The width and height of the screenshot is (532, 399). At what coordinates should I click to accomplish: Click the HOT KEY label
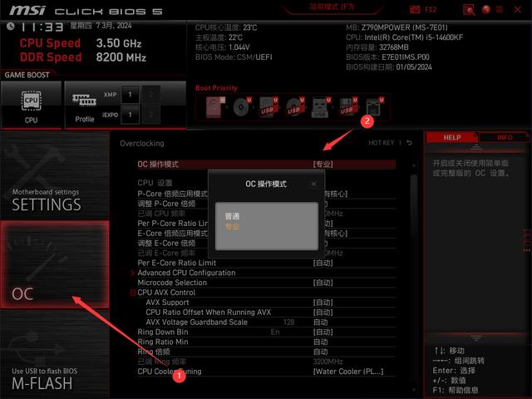[381, 143]
